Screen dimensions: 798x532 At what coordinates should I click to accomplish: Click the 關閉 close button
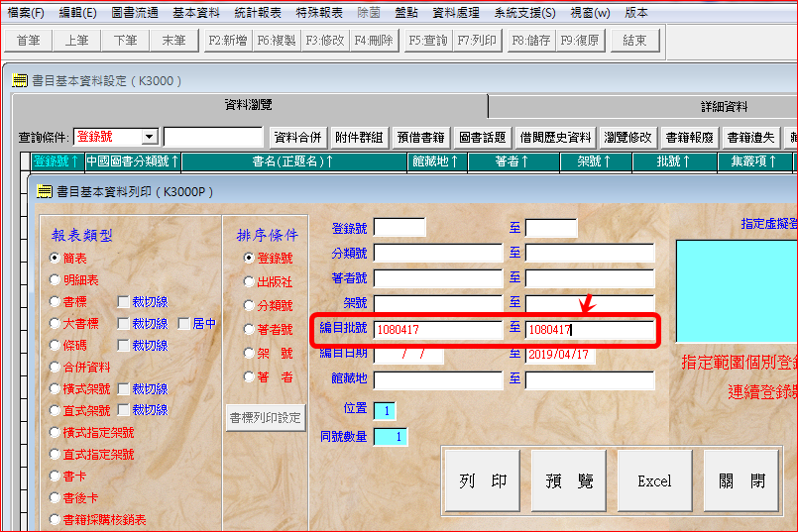[741, 480]
